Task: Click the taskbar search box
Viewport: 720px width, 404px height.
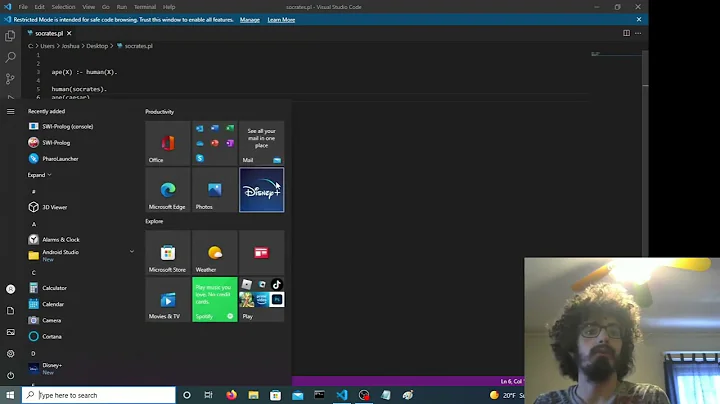Action: [99, 395]
